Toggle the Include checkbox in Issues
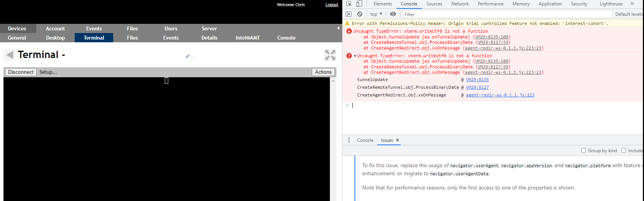Image resolution: width=644 pixels, height=201 pixels. [624, 151]
